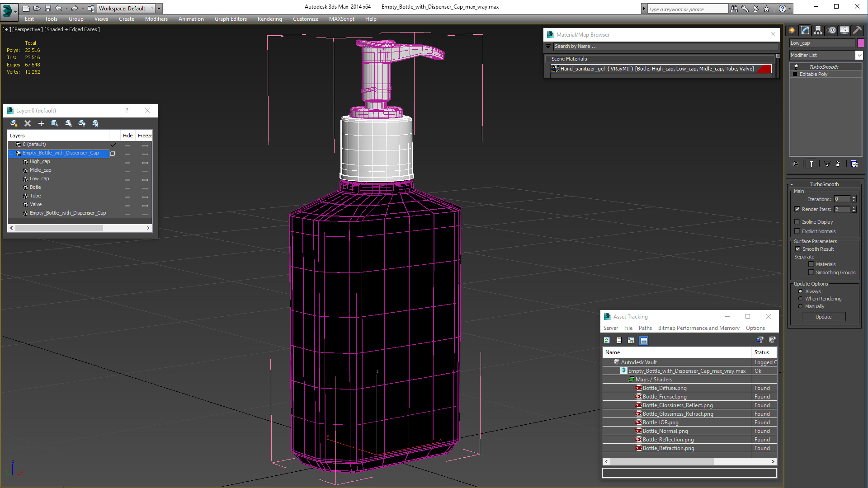This screenshot has width=868, height=488.
Task: Click Update button in TurboSmooth
Action: point(823,317)
